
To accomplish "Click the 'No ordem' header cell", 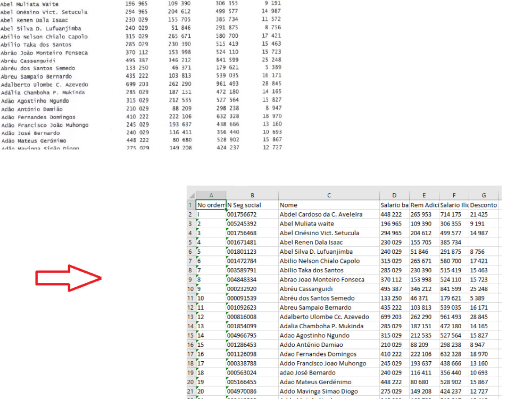I will [x=211, y=205].
